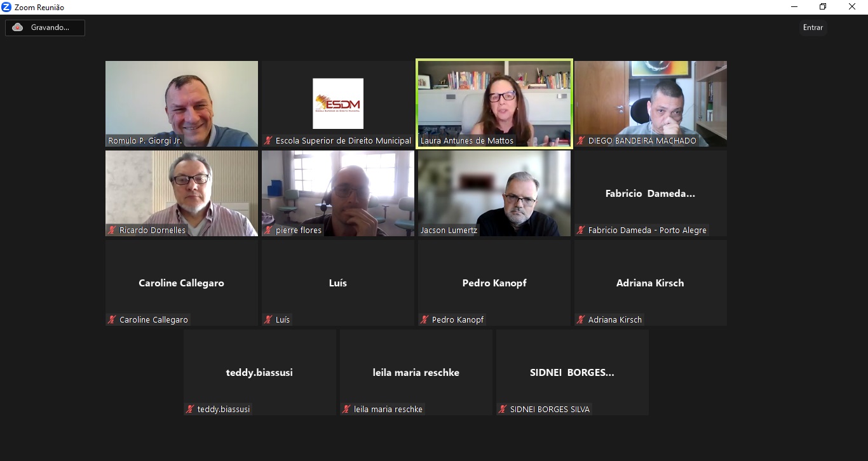The width and height of the screenshot is (868, 461).
Task: Select Jacson Lumertz video tile
Action: click(494, 193)
